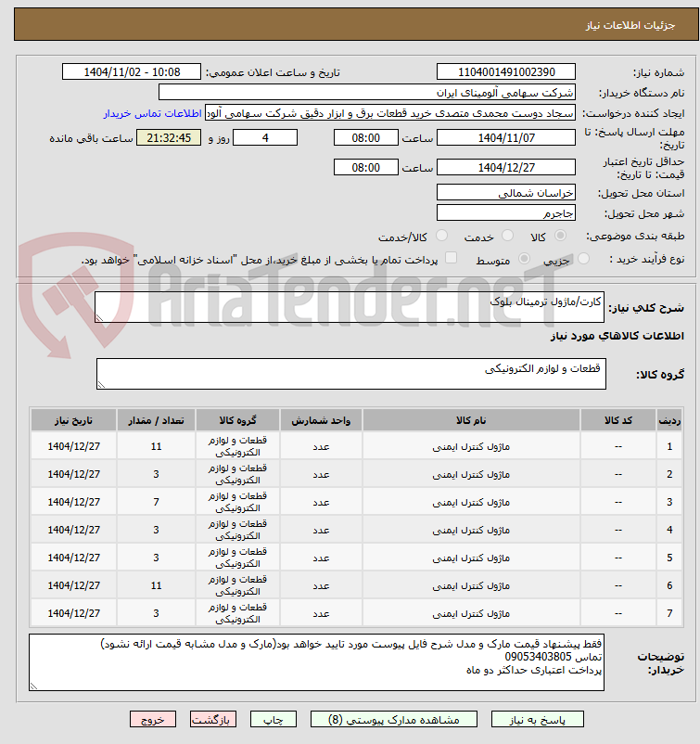Click quantity 11 in row 6
Screen dimensions: 700x744
(156, 585)
